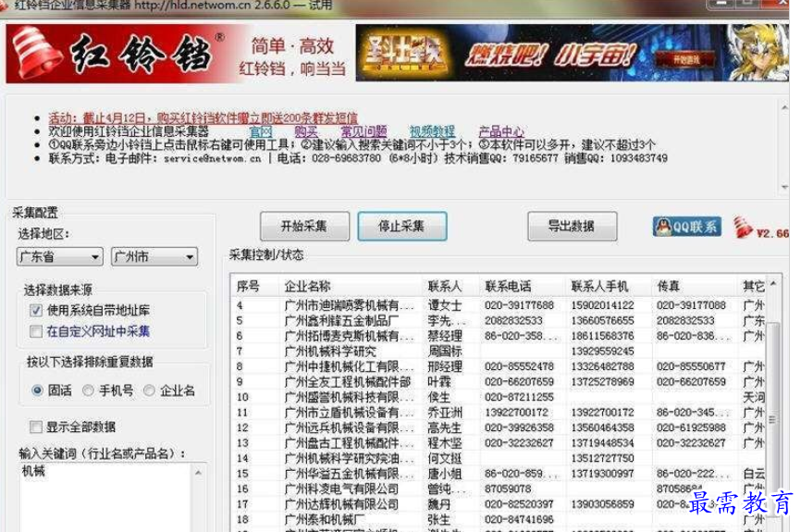Select row 6 广州拓博麦克斯机械有
The image size is (801, 532).
(499, 336)
